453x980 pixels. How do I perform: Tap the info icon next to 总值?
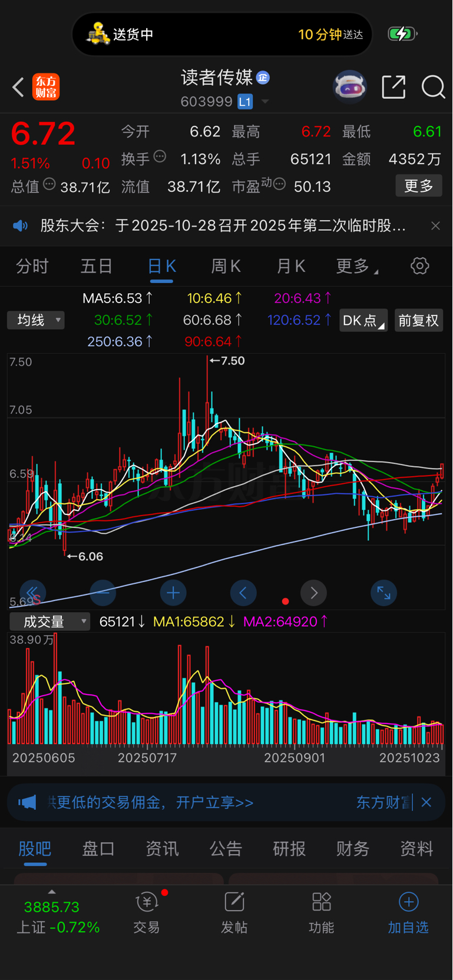[49, 184]
